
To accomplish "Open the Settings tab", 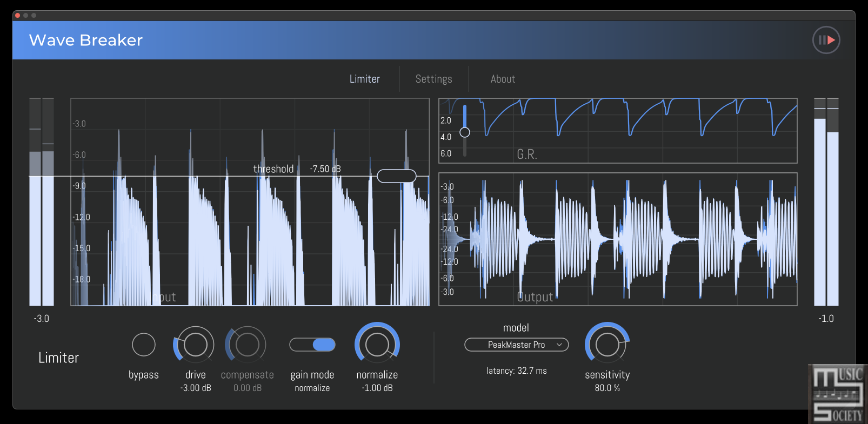I will [433, 79].
